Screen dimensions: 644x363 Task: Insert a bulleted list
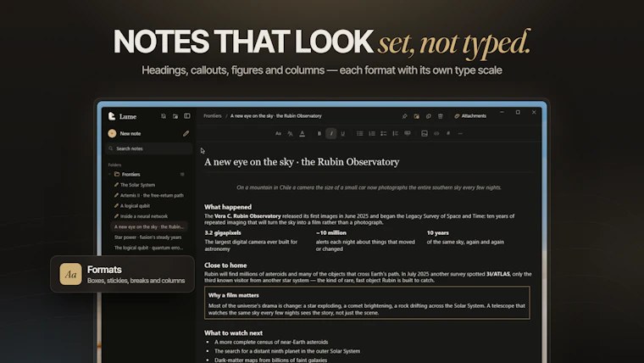pyautogui.click(x=360, y=133)
